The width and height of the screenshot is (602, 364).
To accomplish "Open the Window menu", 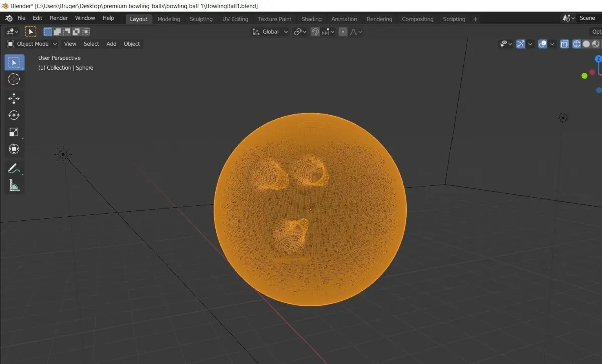I will tap(85, 18).
